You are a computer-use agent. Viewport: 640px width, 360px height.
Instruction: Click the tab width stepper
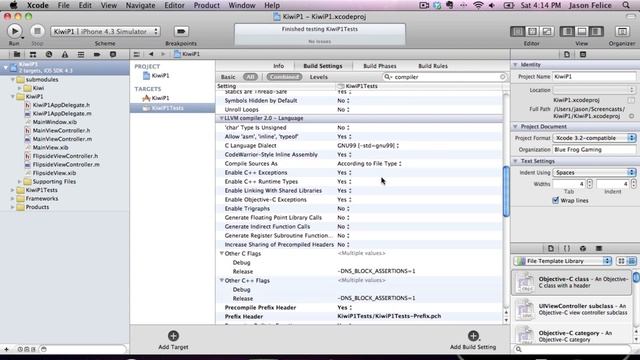click(589, 184)
